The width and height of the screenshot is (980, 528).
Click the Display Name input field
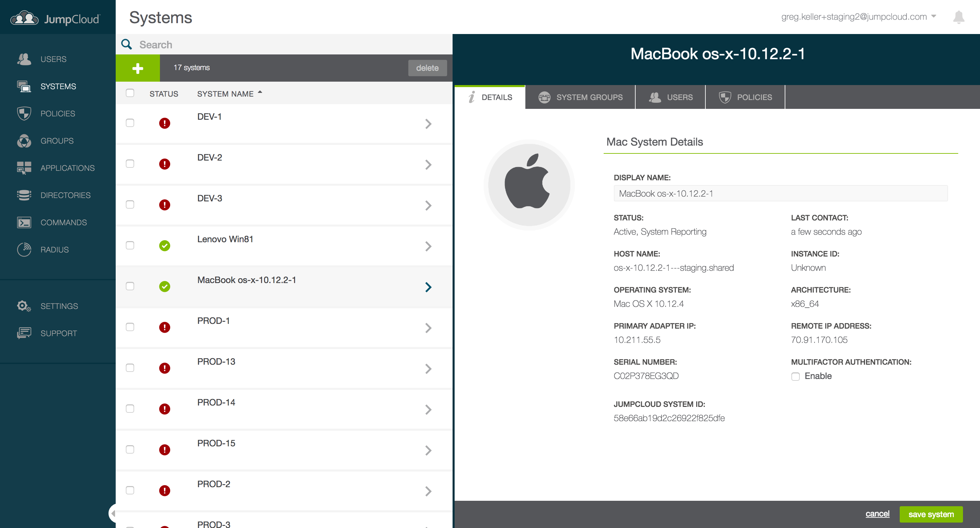(x=780, y=193)
